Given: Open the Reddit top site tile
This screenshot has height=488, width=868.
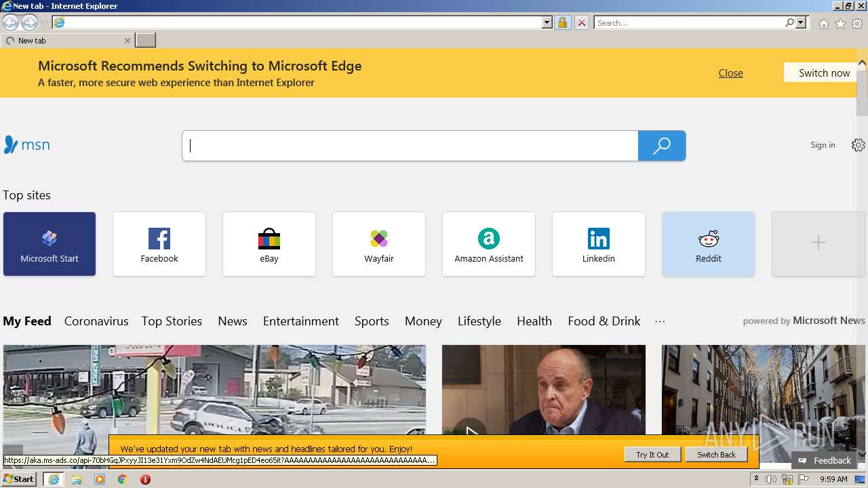Looking at the screenshot, I should [709, 244].
